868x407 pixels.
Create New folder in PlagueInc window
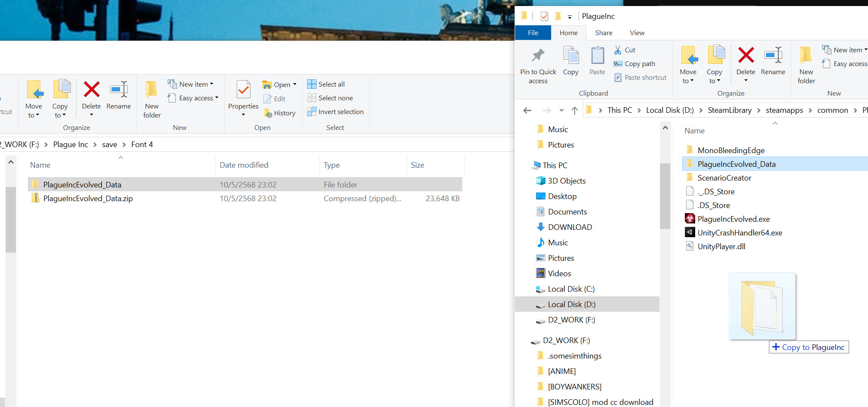tap(806, 65)
